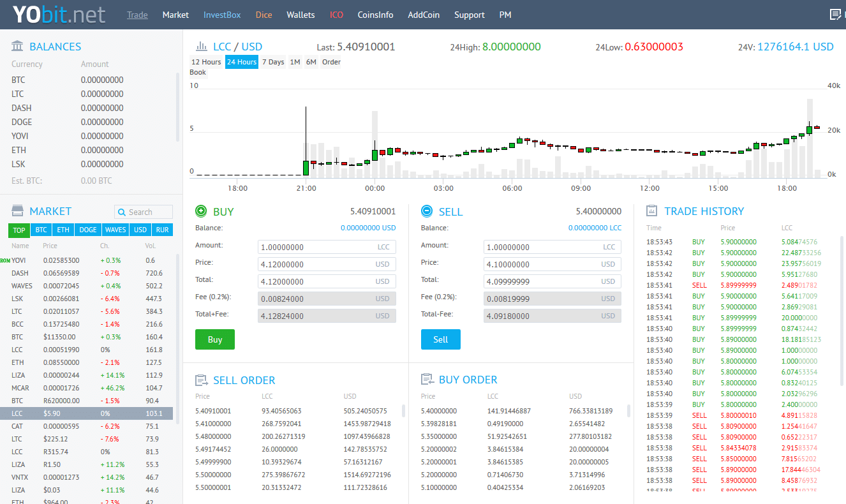The height and width of the screenshot is (504, 846).
Task: Show the Order Book chart
Action: [331, 62]
